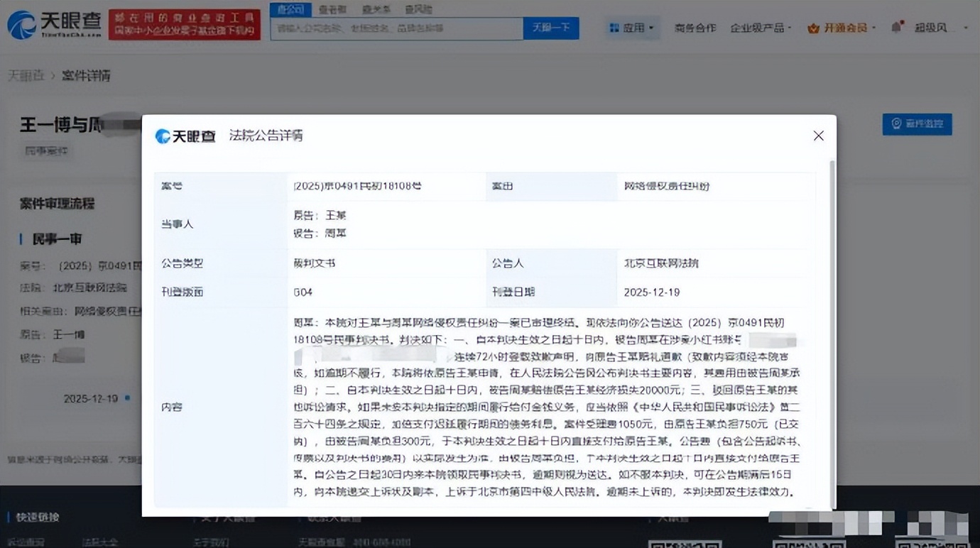980x548 pixels.
Task: Click the 天眼查 breadcrumb link
Action: pos(26,75)
